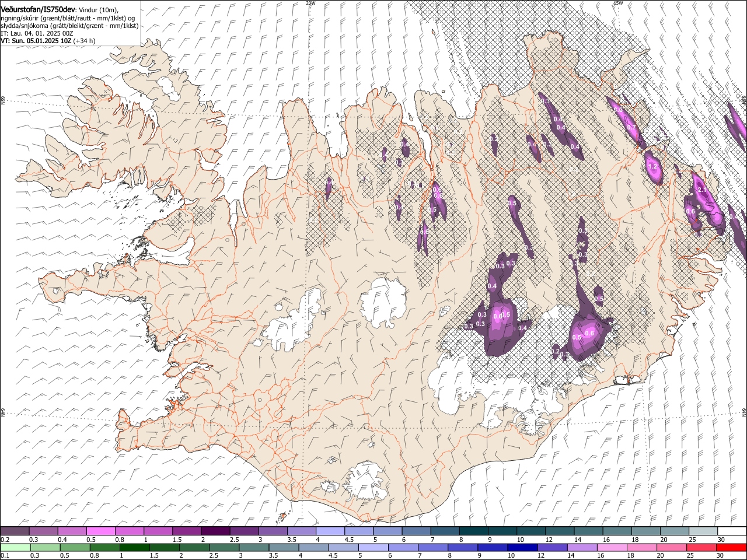This screenshot has width=747, height=560.
Task: Pick the light pink bottom-row swatch after 16
Action: (612, 548)
